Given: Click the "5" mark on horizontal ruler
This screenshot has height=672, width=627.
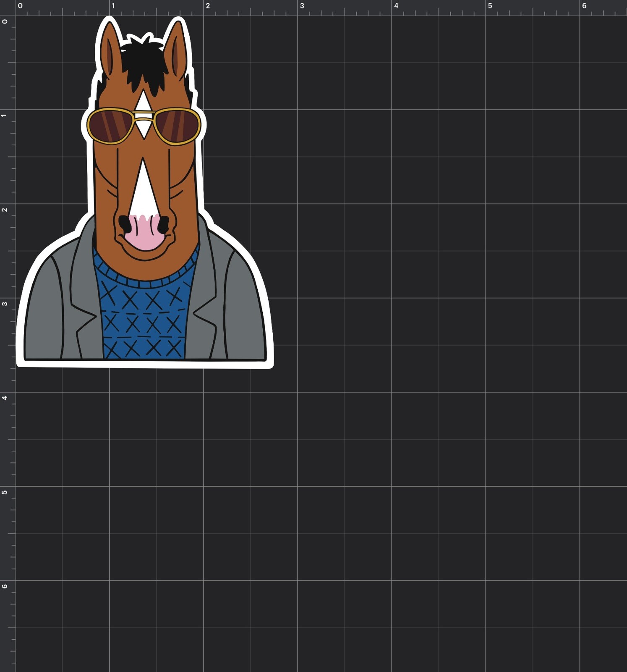Looking at the screenshot, I should 490,6.
